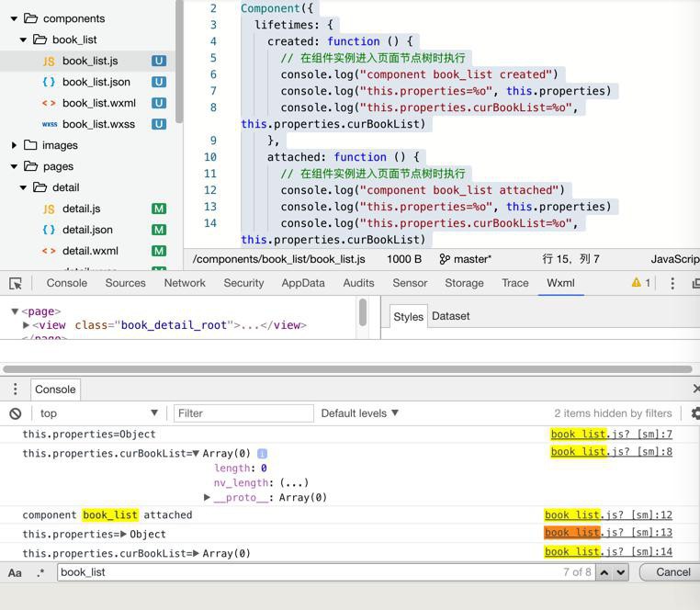This screenshot has height=610, width=700.
Task: Click the Array info badge icon
Action: tap(262, 454)
